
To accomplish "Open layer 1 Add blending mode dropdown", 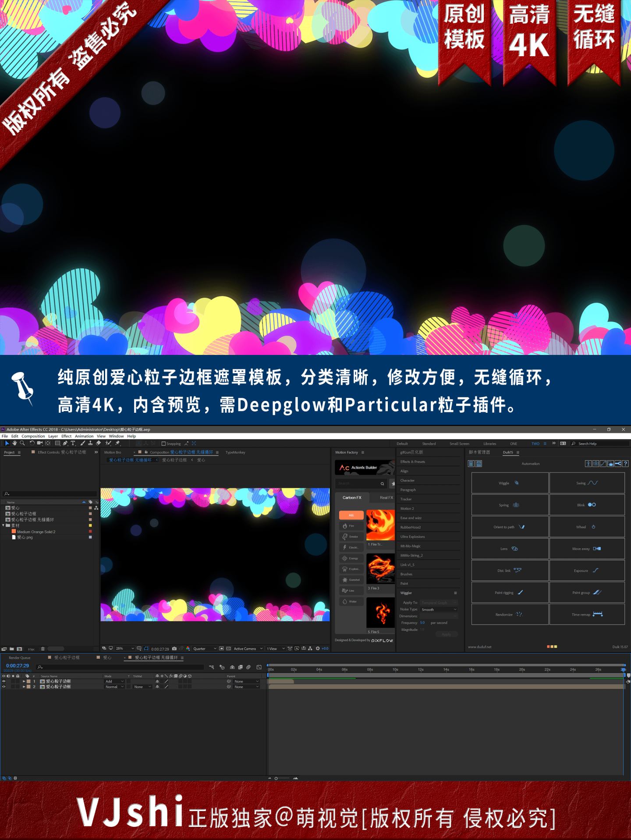I will [114, 681].
